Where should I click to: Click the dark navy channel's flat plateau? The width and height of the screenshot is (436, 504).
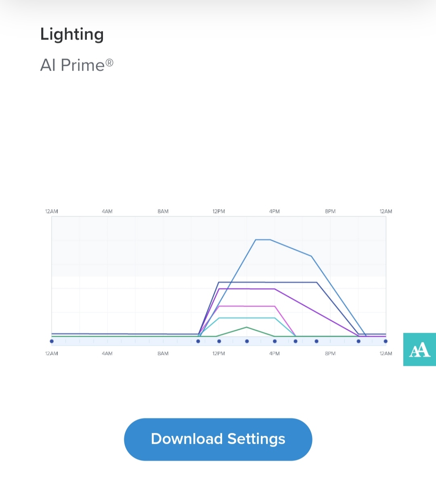coord(268,282)
